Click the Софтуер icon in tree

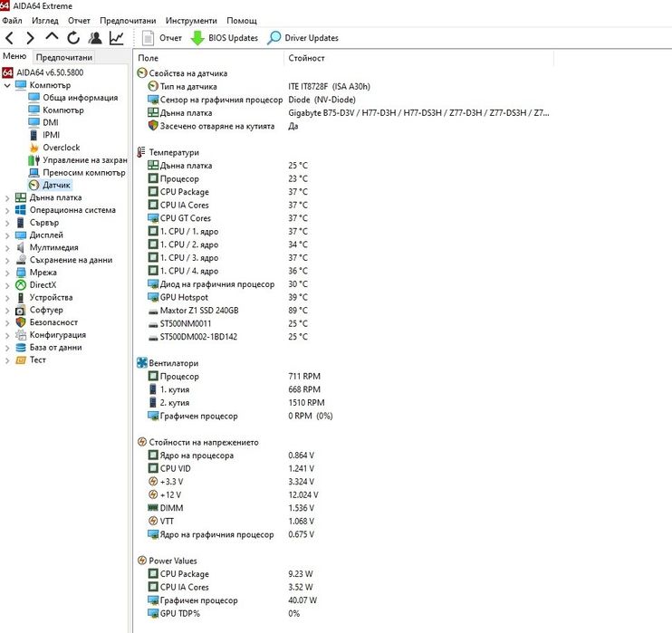pyautogui.click(x=21, y=310)
